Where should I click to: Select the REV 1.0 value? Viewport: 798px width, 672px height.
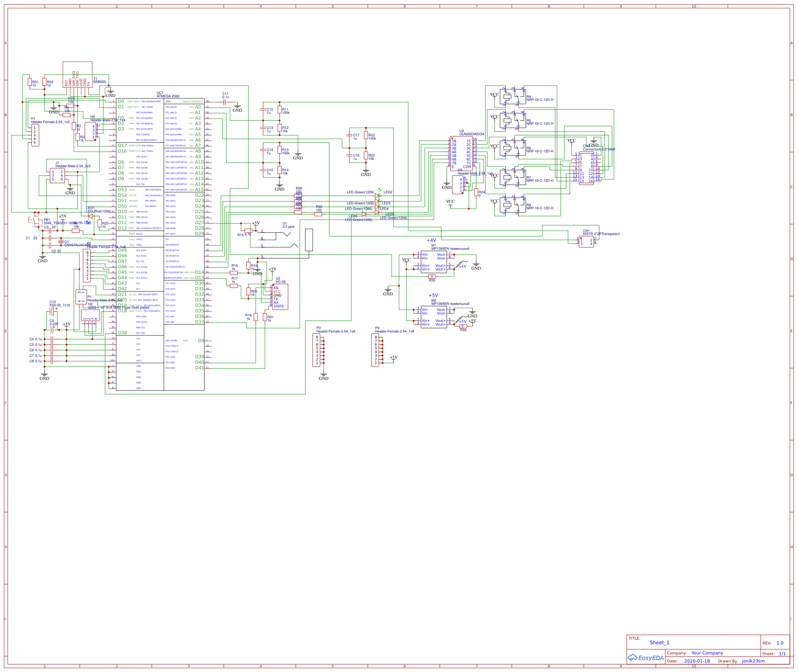click(x=780, y=643)
